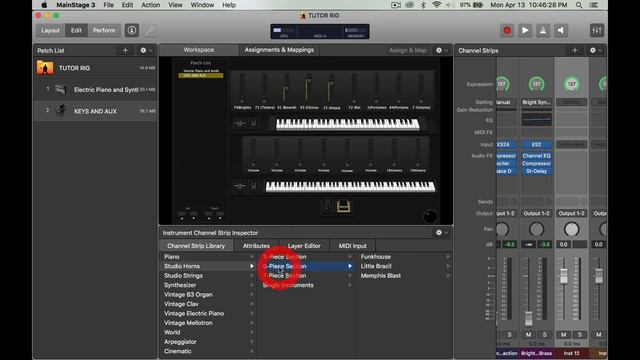640x360 pixels.
Task: Open the Tuner from the toolbar
Action: point(543,31)
